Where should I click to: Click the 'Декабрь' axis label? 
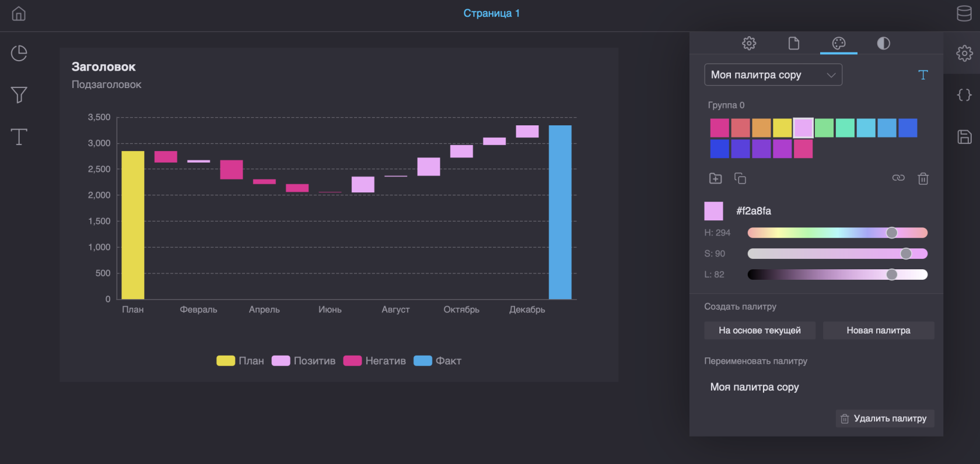(x=527, y=310)
